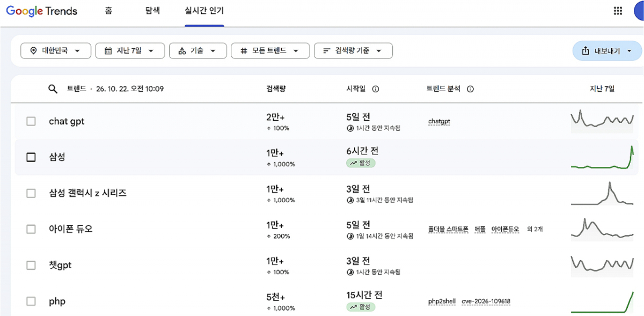Open the 지난 7일 time range dropdown

pos(129,50)
